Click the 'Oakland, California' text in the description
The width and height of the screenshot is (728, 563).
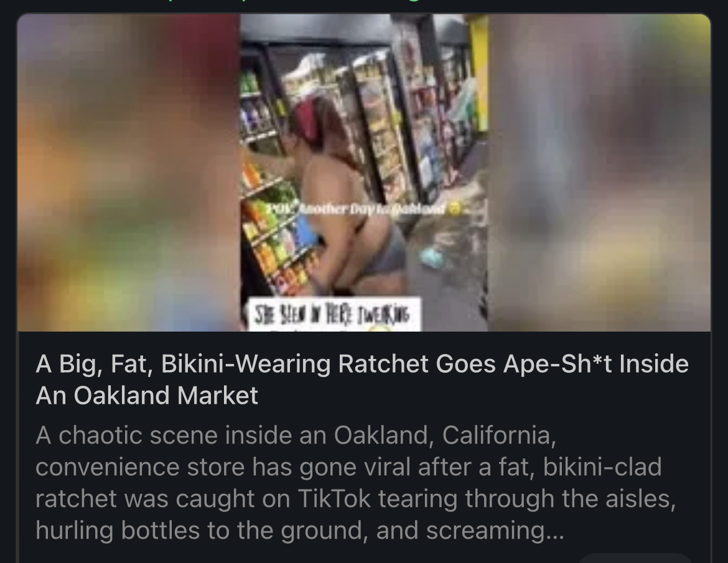click(x=444, y=435)
